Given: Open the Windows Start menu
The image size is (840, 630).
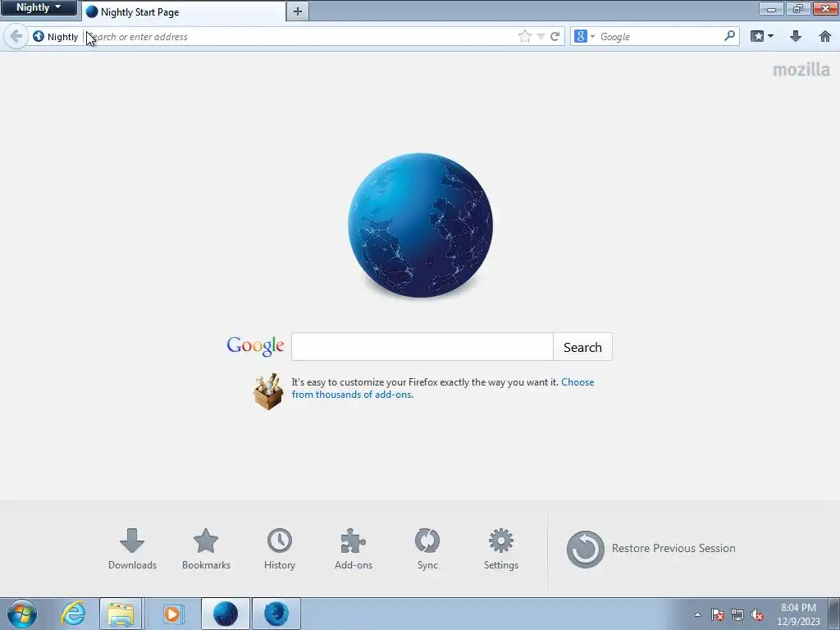Looking at the screenshot, I should point(21,614).
